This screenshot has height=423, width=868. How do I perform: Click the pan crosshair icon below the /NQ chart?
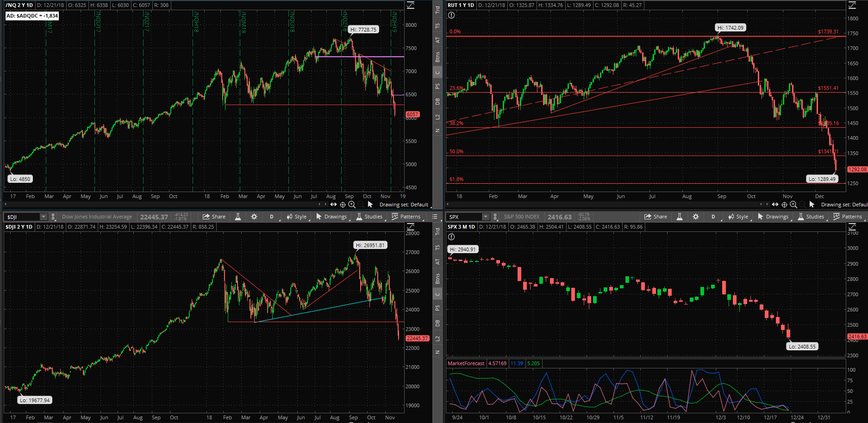343,205
